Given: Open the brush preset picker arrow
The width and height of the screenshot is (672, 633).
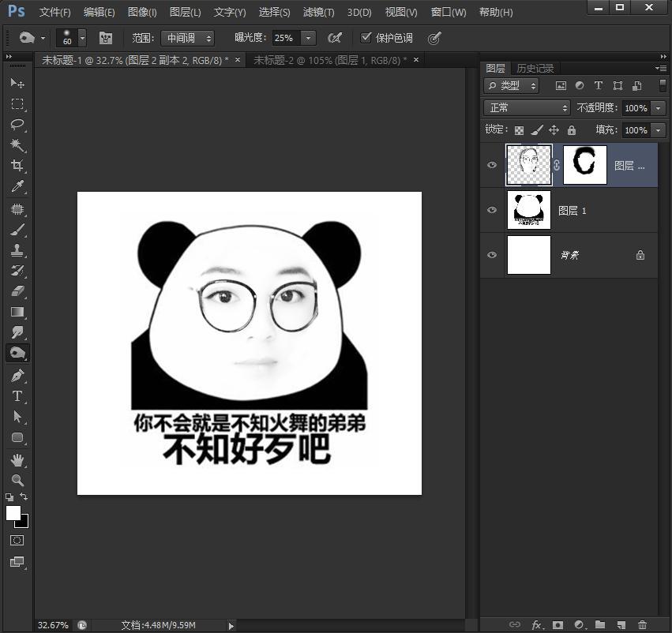Looking at the screenshot, I should click(x=82, y=38).
